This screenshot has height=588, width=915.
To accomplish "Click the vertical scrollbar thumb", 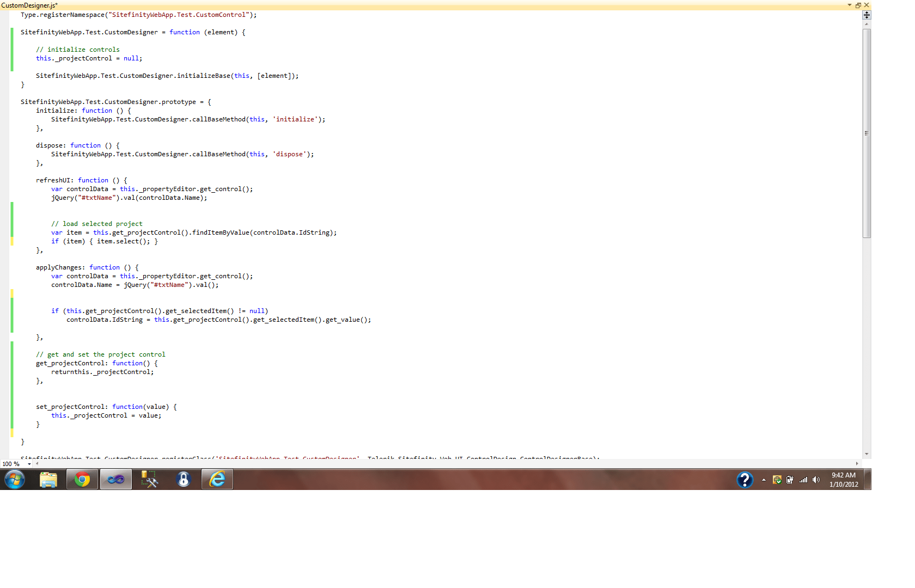I will 867,133.
